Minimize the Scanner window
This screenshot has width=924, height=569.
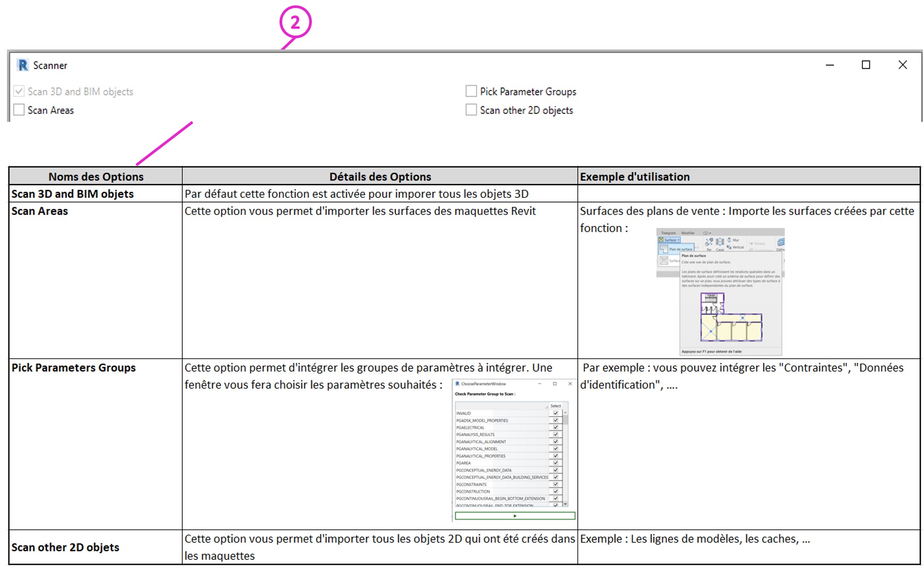pos(829,65)
